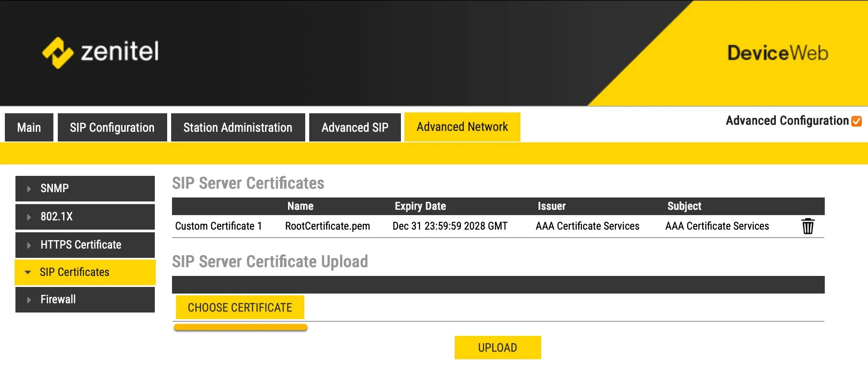Click the Zenitel logo
Screen dimensions: 868x387
[x=101, y=52]
